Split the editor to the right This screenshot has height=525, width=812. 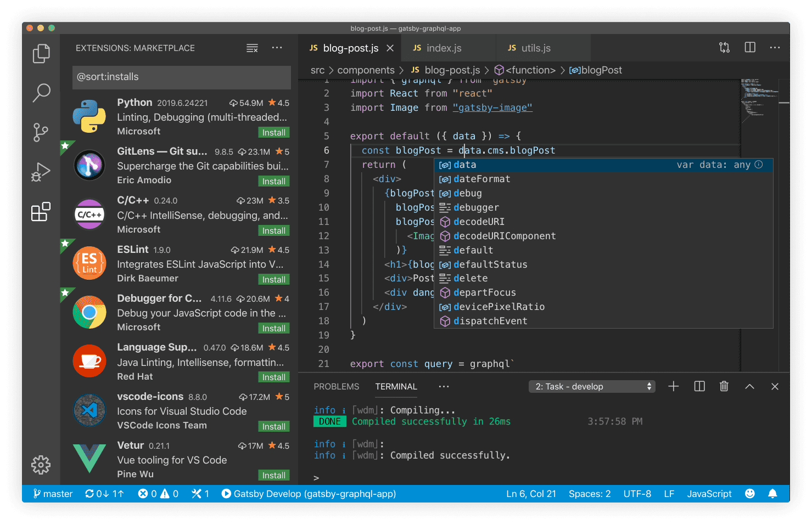750,48
